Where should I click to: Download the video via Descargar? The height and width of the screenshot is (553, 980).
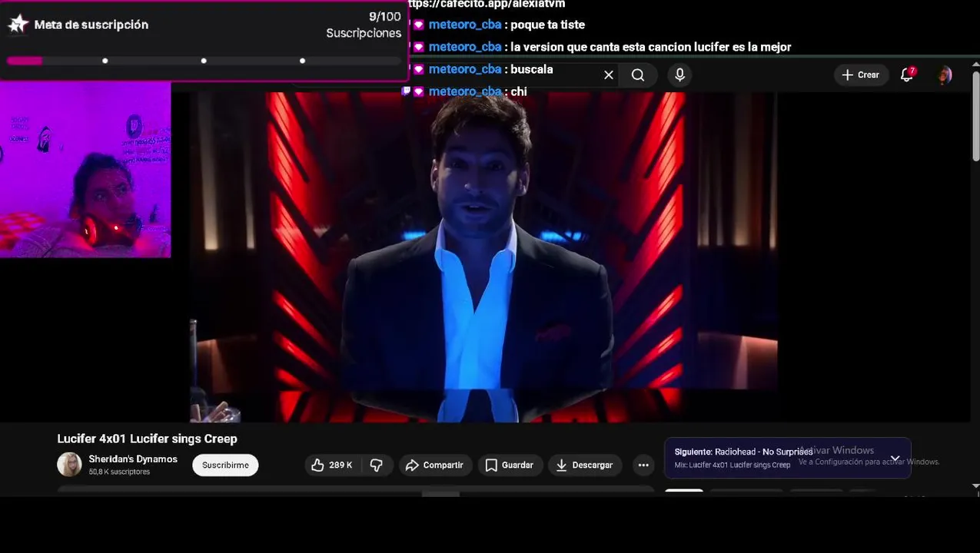coord(585,465)
